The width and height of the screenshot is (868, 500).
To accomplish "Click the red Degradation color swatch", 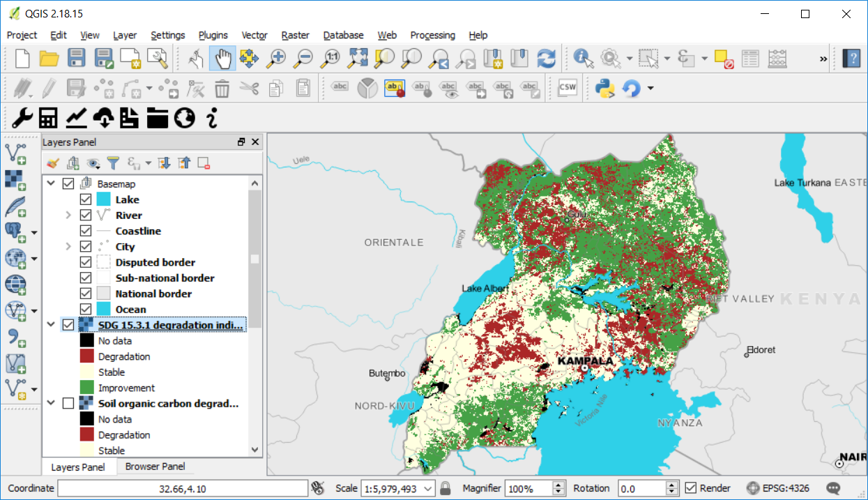I will (x=86, y=356).
